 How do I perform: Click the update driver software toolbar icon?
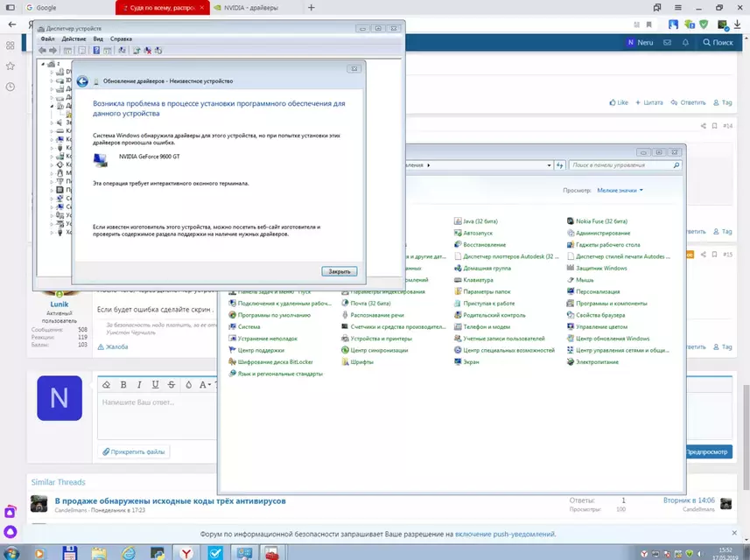pyautogui.click(x=137, y=50)
